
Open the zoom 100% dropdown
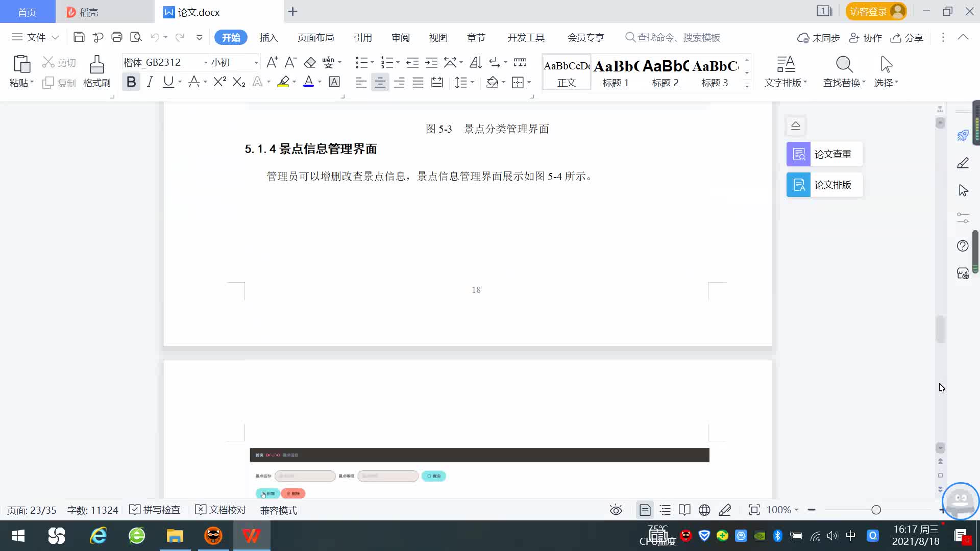[782, 510]
